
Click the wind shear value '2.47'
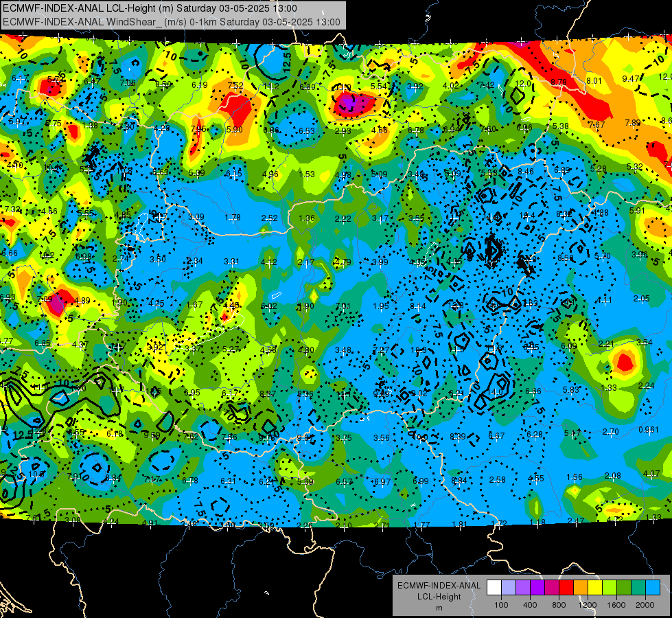[x=576, y=520]
